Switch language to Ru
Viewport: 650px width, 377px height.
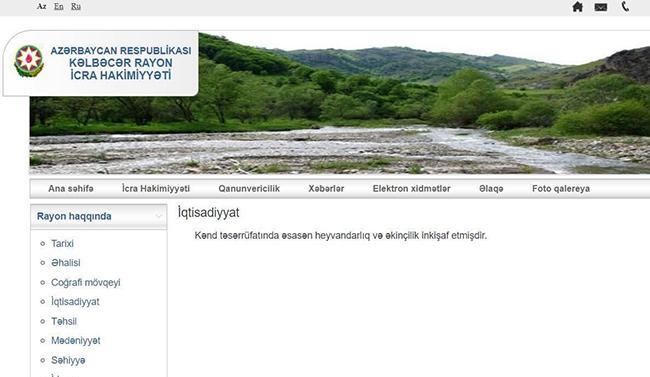(x=75, y=6)
